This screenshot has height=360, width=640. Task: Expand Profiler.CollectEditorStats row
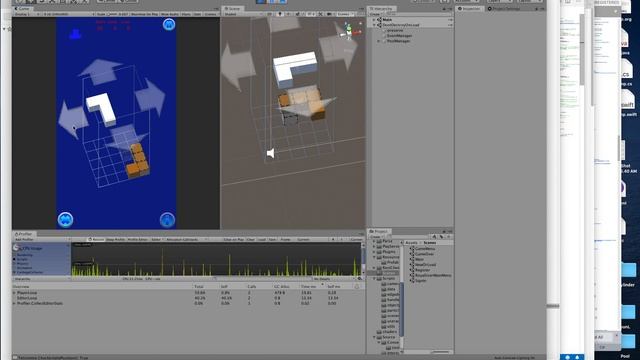pyautogui.click(x=15, y=303)
